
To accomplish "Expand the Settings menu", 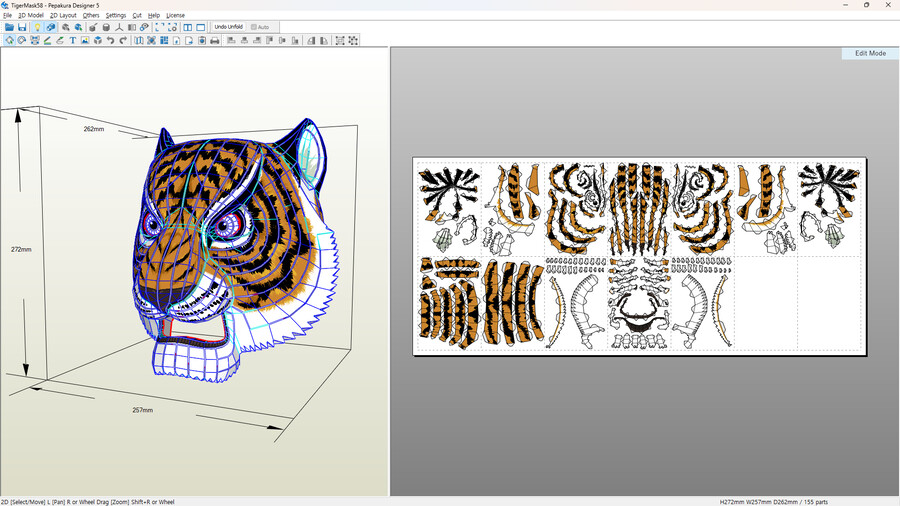I will click(x=116, y=16).
